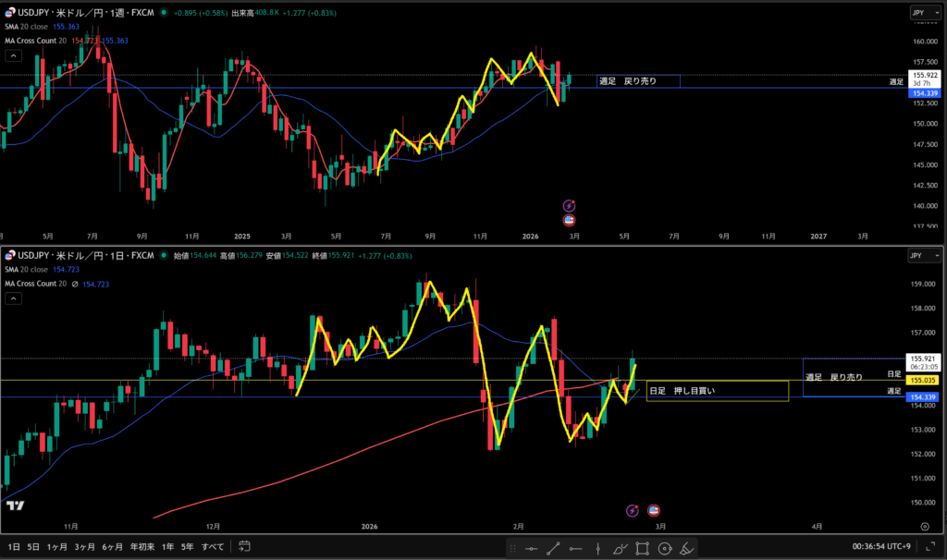
Task: Switch to the 1ヶ月 time range
Action: [56, 547]
